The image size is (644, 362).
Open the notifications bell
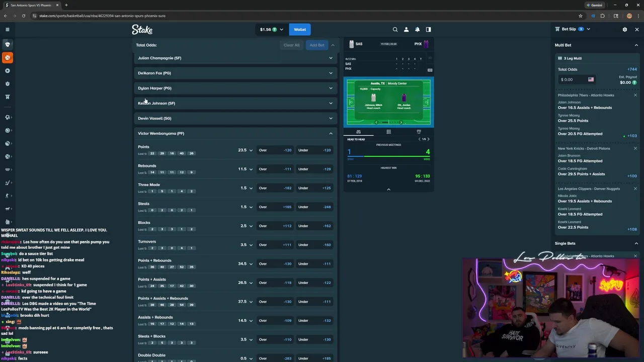[x=417, y=30]
